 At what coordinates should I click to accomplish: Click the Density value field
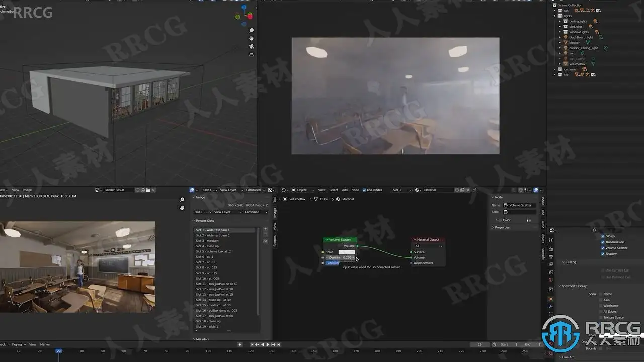(341, 257)
